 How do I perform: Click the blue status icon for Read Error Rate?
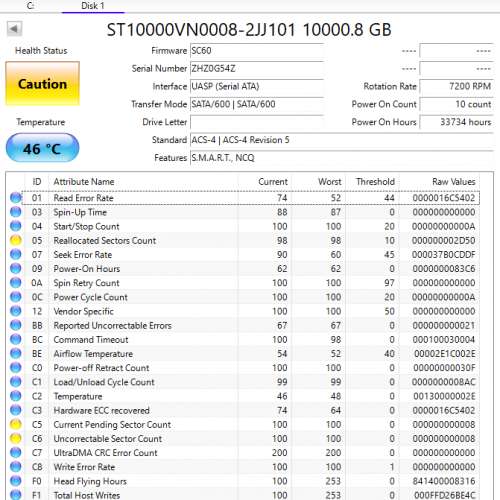tap(16, 198)
